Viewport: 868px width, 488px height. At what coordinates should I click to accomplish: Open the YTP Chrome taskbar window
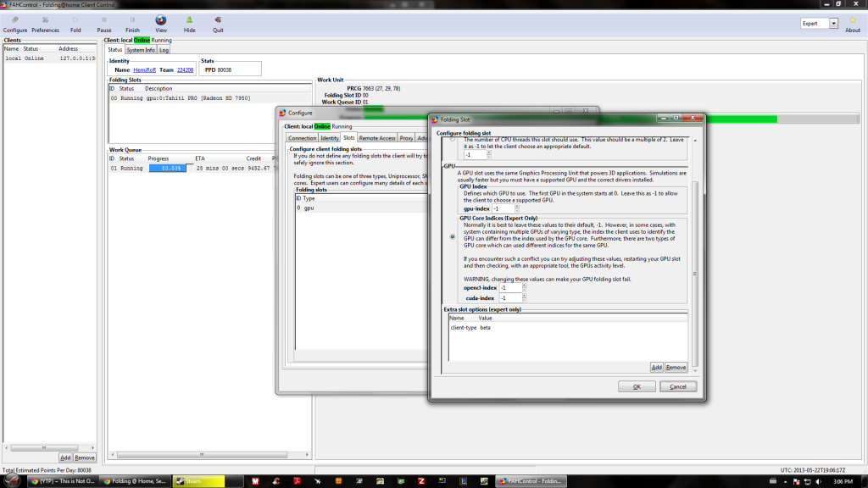[x=62, y=481]
